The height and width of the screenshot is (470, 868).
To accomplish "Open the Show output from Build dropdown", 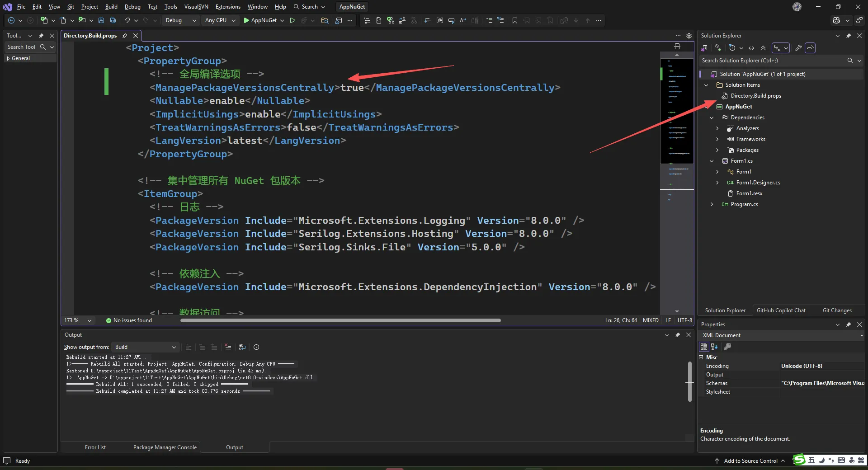I will (x=145, y=347).
